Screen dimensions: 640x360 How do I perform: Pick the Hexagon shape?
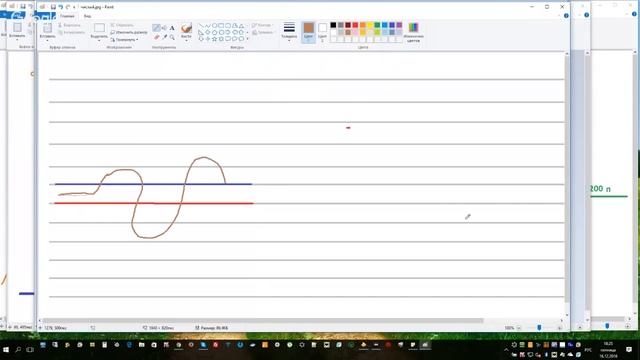pos(221,32)
